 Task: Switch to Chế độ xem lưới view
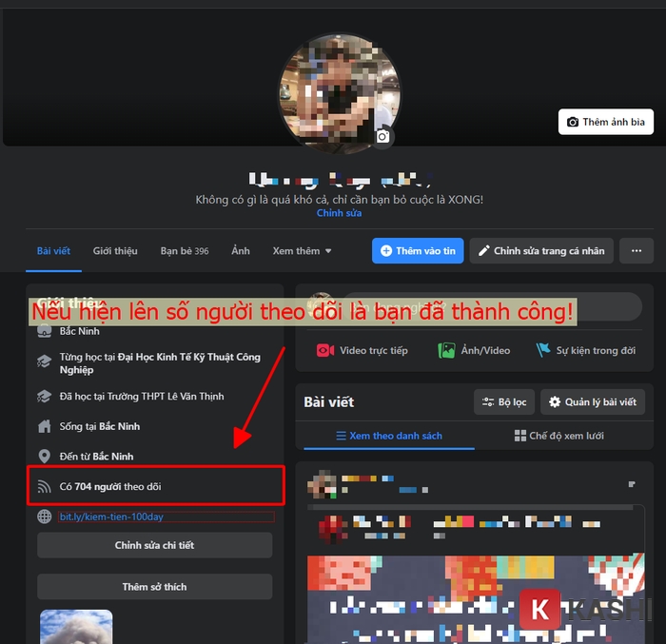click(559, 436)
